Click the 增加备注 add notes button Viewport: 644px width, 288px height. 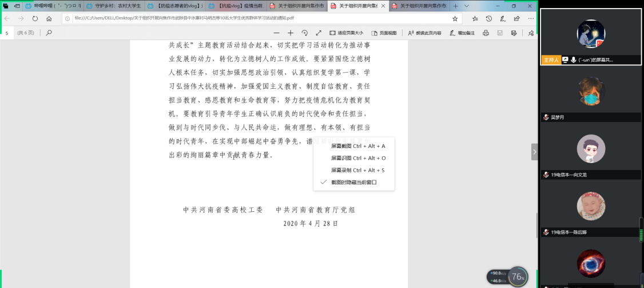coord(462,33)
